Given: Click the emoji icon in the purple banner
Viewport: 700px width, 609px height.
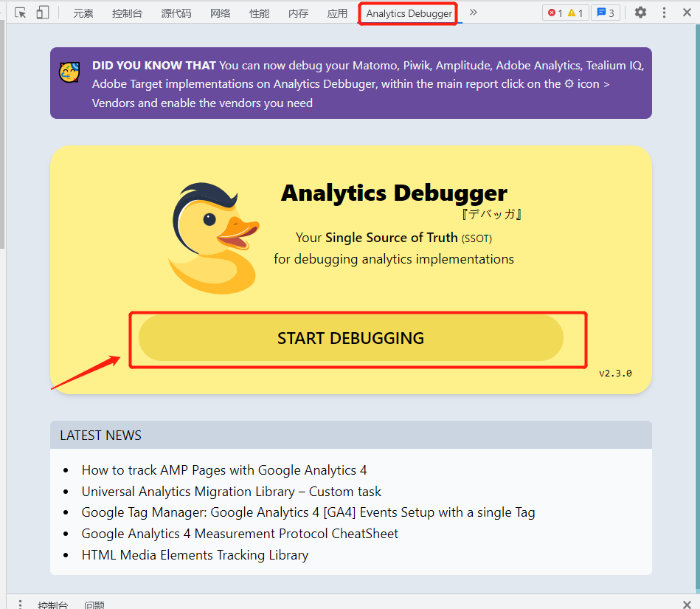Looking at the screenshot, I should point(69,72).
